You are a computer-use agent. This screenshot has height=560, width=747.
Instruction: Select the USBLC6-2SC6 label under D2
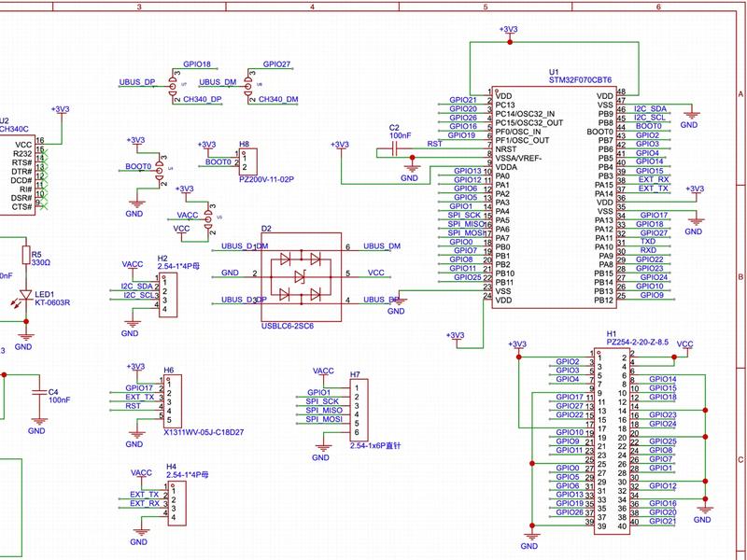point(288,326)
